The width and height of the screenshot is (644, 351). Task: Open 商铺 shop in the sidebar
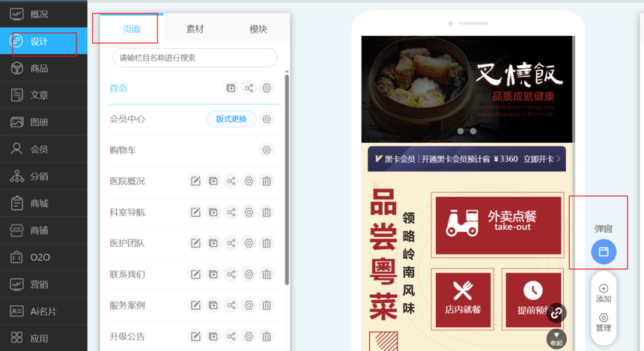point(43,231)
